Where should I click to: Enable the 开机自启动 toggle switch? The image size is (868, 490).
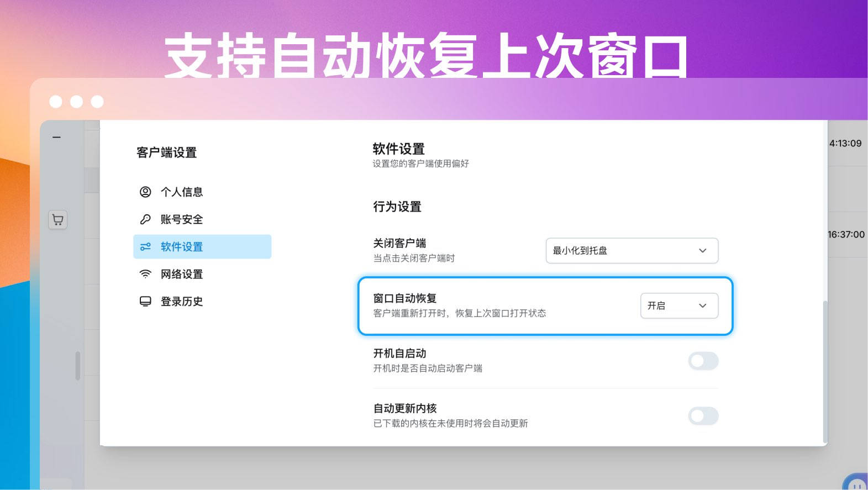coord(703,361)
